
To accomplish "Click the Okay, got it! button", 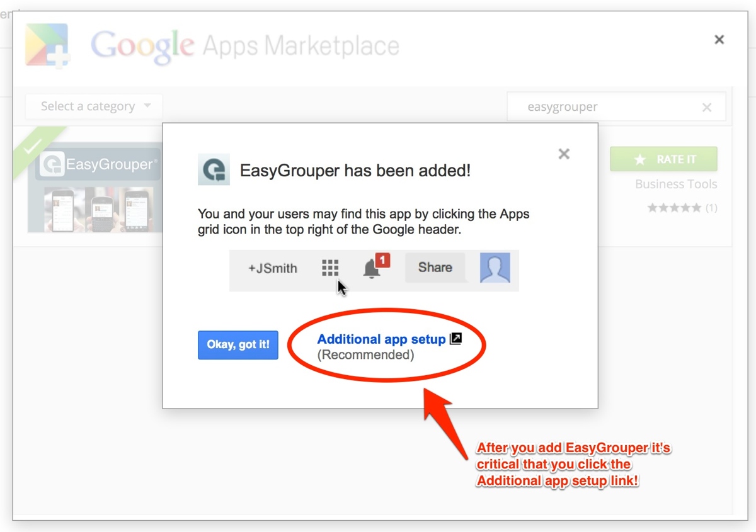I will [238, 345].
